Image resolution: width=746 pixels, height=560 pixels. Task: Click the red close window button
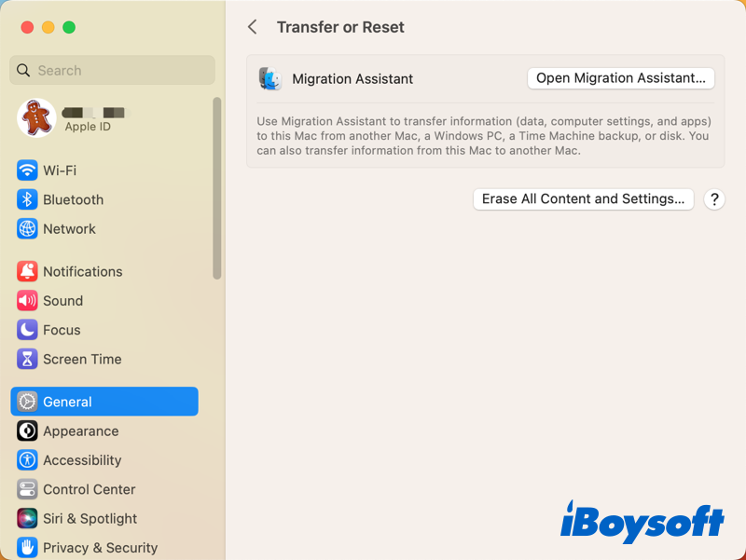click(27, 27)
